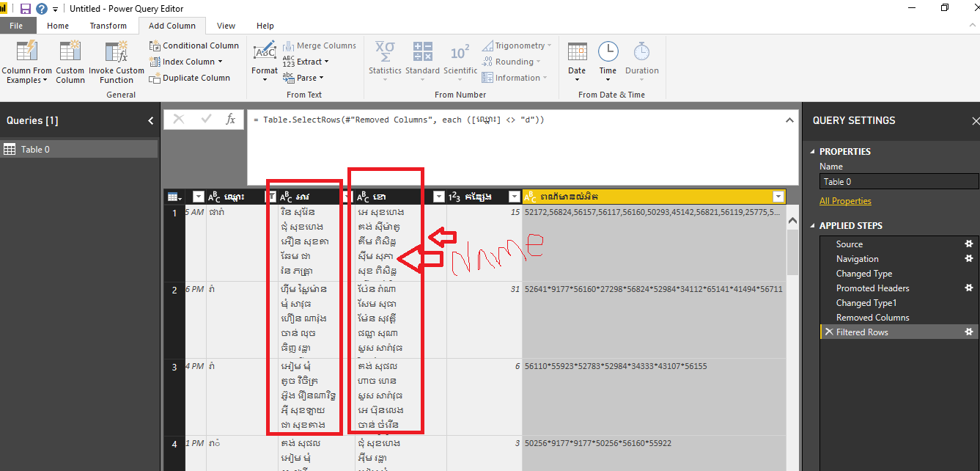Click the Date calendar icon
The image size is (980, 471).
click(578, 51)
